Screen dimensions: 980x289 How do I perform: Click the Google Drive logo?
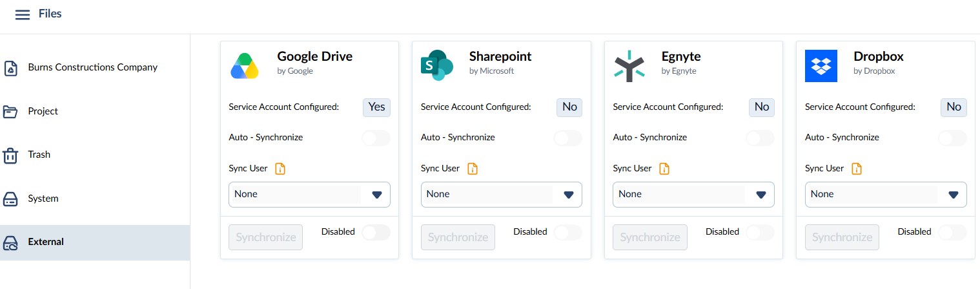[x=245, y=66]
